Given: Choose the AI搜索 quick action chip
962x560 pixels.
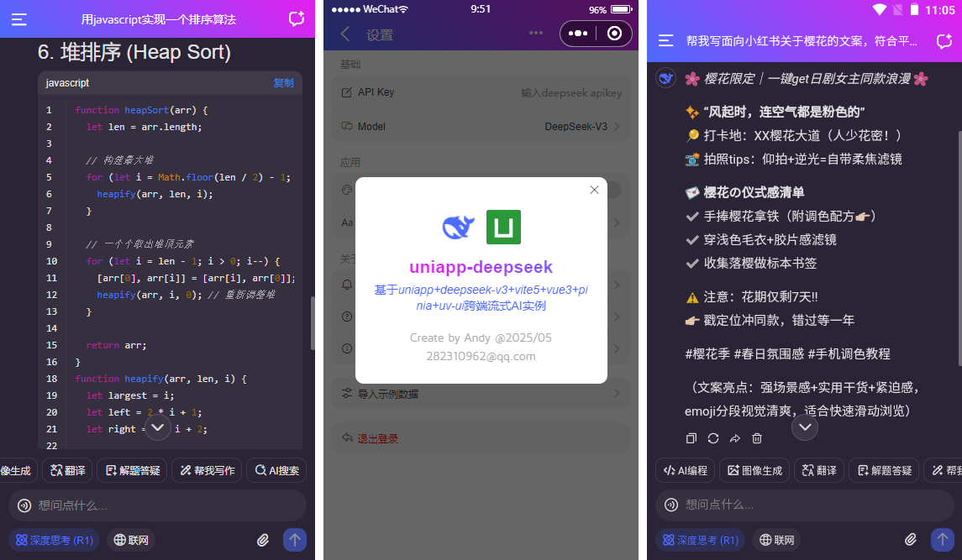Looking at the screenshot, I should click(x=276, y=470).
